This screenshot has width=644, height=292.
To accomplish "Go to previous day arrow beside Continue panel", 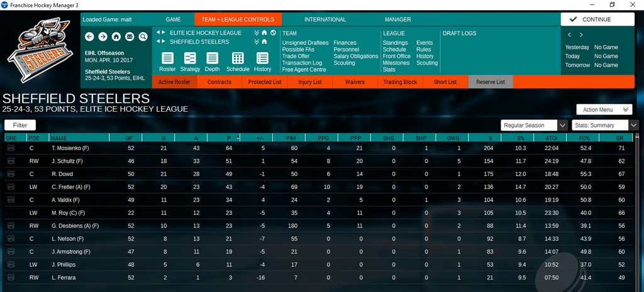I will tap(569, 35).
